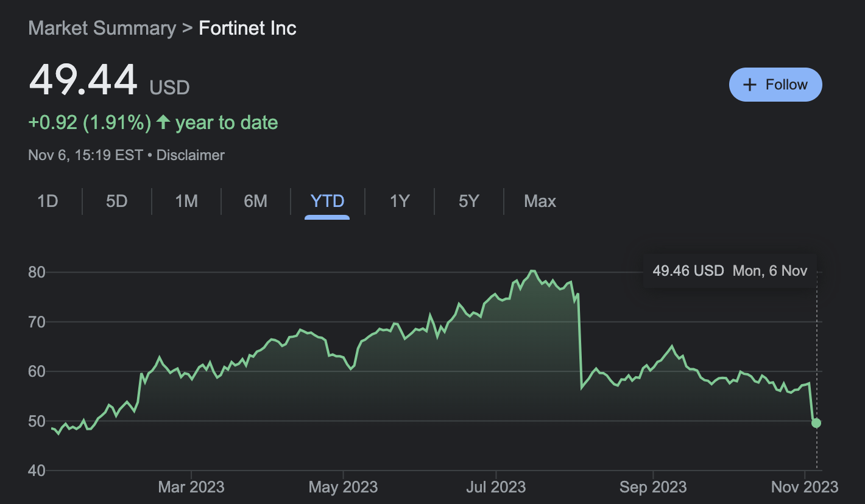Image resolution: width=865 pixels, height=504 pixels.
Task: Click the green data point on chart
Action: click(816, 423)
